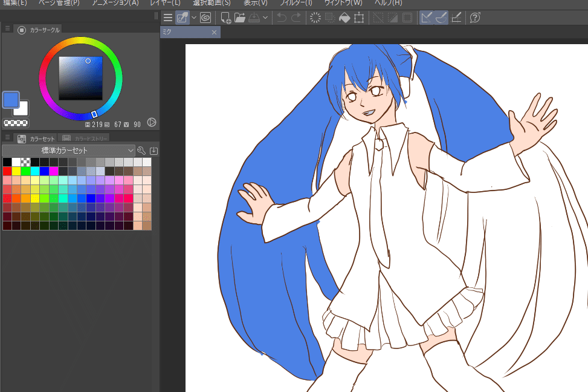Select the blue main drawing color
This screenshot has height=392, width=588.
point(11,100)
